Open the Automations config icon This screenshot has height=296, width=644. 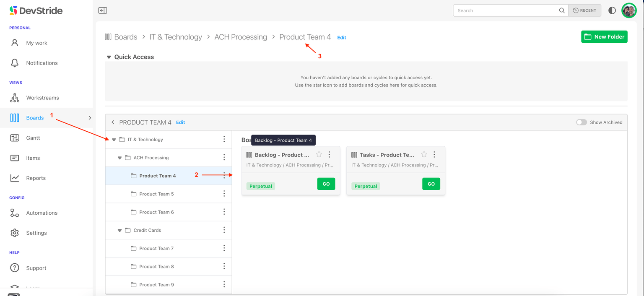tap(15, 213)
